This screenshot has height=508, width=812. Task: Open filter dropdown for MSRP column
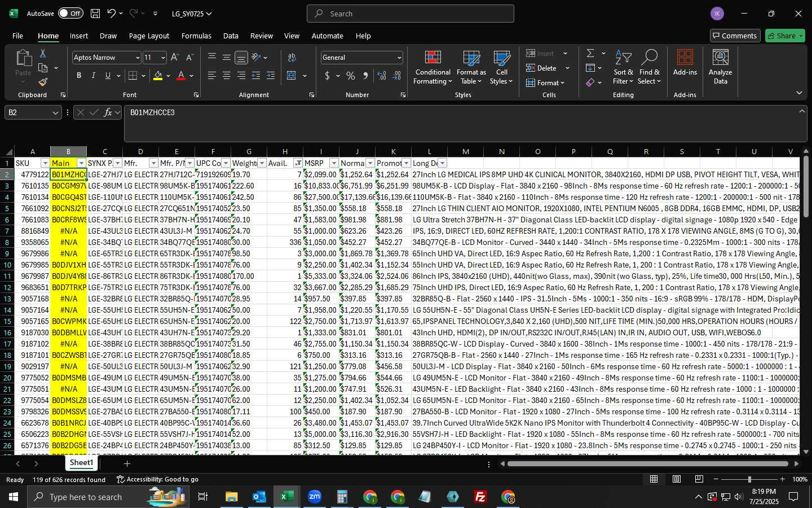click(x=334, y=163)
